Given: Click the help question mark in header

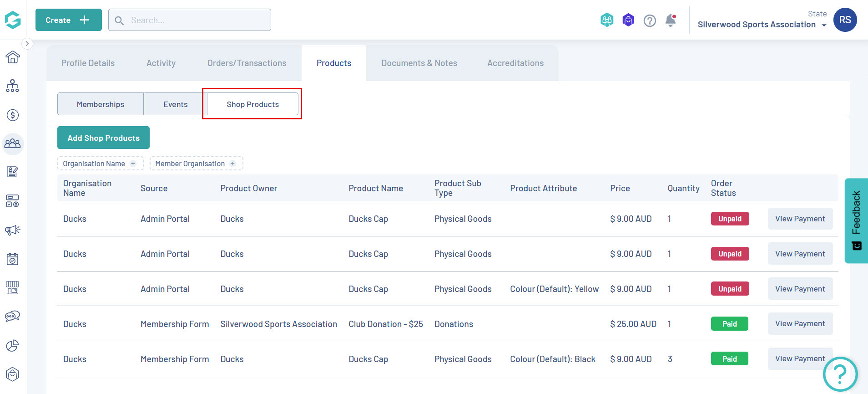Looking at the screenshot, I should click(650, 20).
